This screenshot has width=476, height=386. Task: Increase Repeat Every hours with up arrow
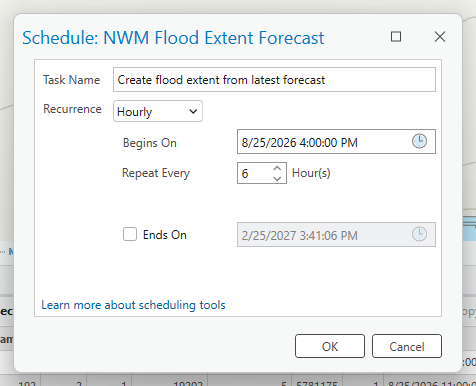[277, 168]
